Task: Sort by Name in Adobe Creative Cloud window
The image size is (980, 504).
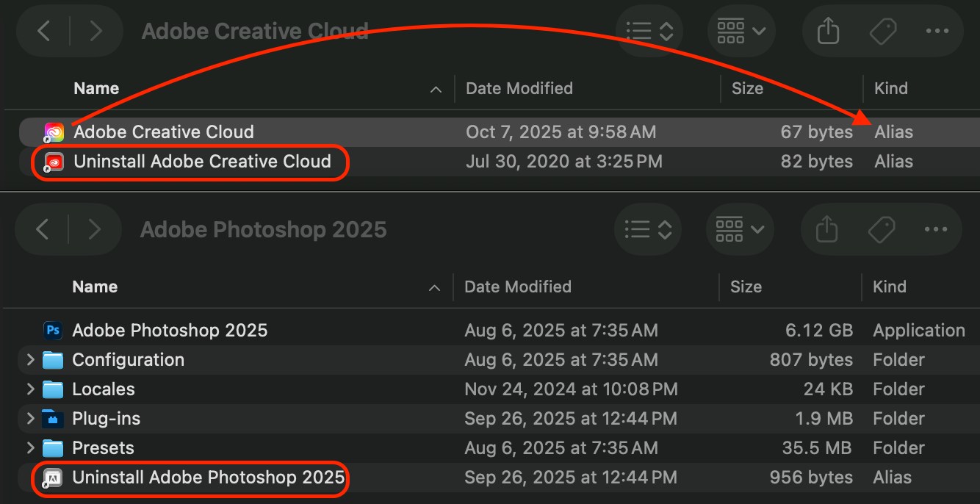Action: (x=96, y=88)
